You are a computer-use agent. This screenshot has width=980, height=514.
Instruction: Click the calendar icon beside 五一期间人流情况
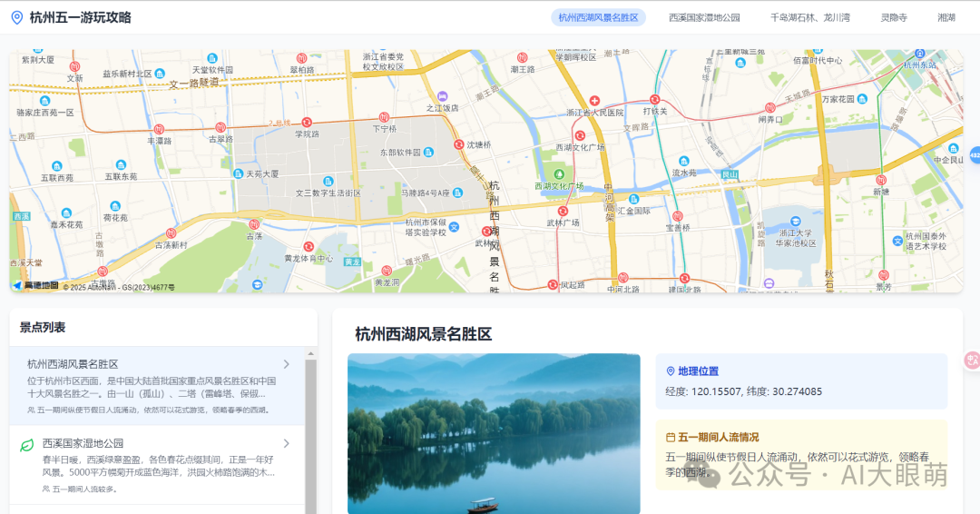(x=671, y=437)
